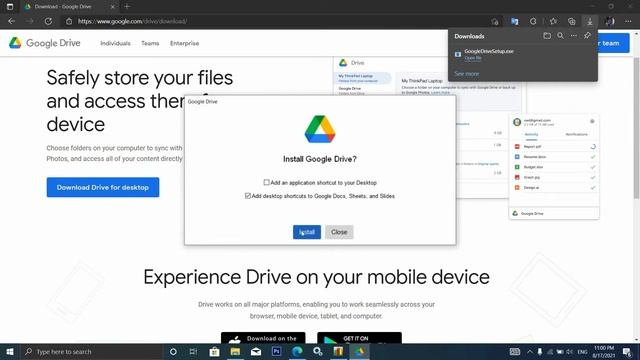Click Google Drive icon on the taskbar
640x360 pixels.
360,352
